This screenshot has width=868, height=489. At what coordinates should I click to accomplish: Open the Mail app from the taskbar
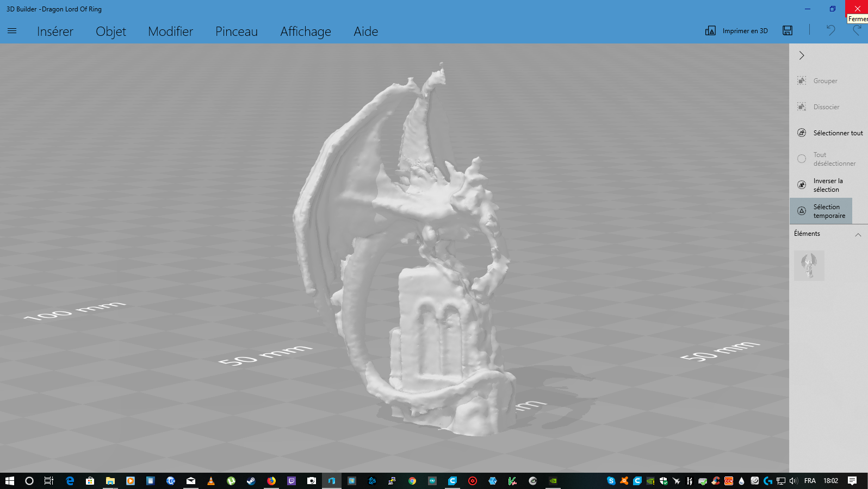[x=191, y=481]
